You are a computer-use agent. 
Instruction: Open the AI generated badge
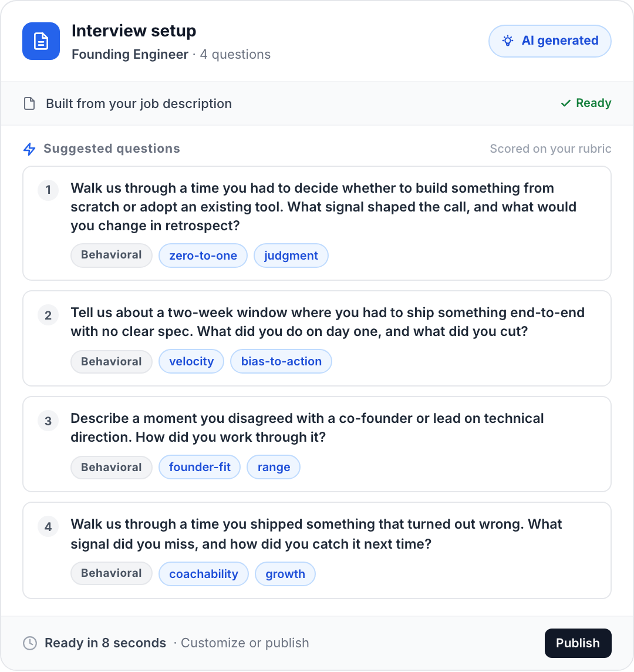[x=549, y=41]
